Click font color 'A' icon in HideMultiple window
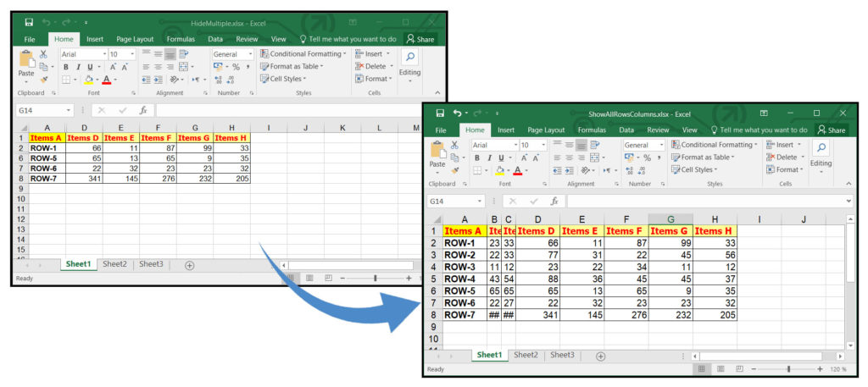Image resolution: width=868 pixels, height=387 pixels. click(x=107, y=80)
